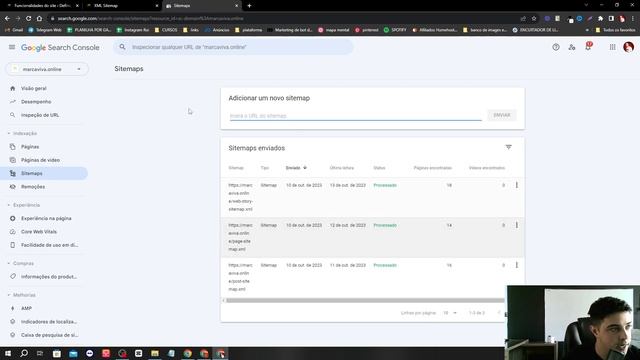
Task: Open the marcaviva.online property dropdown
Action: coord(47,69)
